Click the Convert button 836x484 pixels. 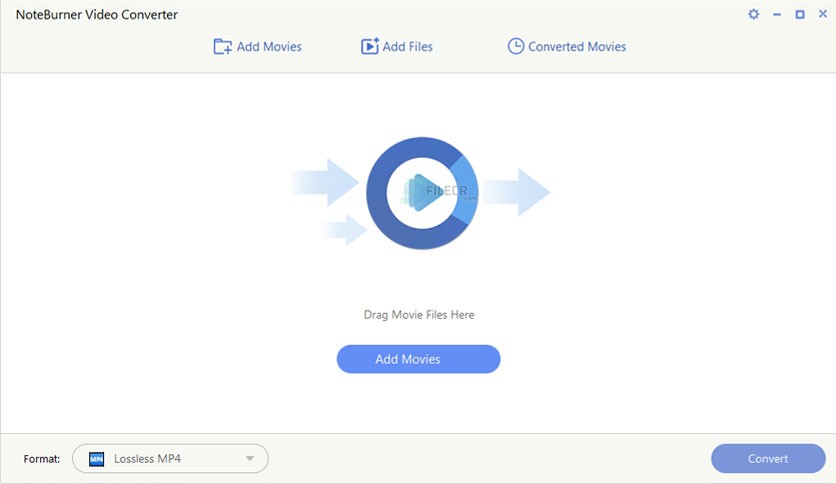point(768,458)
